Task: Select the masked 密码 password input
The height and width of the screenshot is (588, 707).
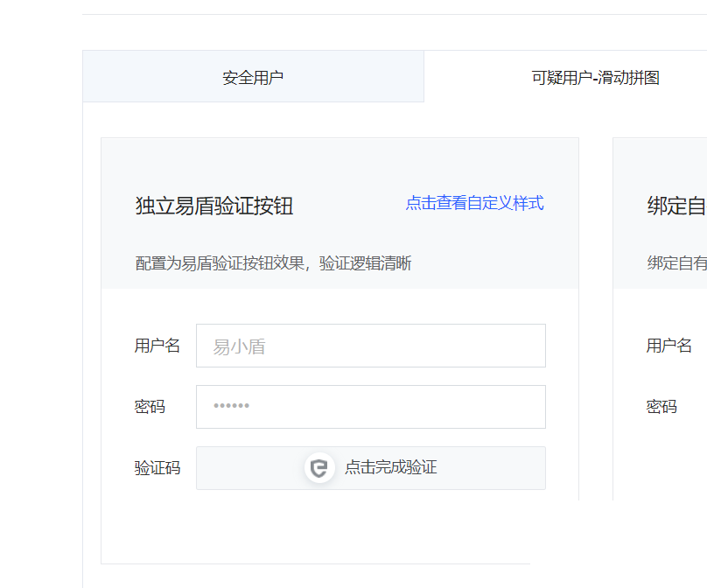Action: point(371,406)
